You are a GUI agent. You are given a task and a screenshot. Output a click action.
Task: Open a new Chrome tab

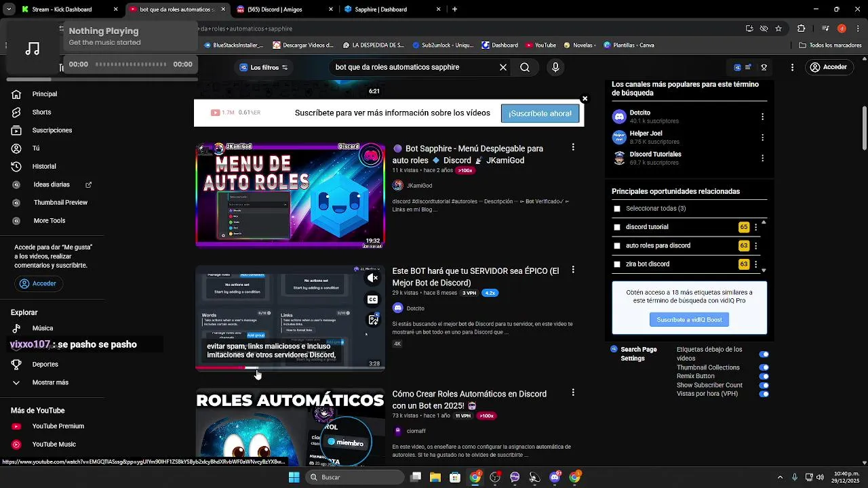[454, 9]
